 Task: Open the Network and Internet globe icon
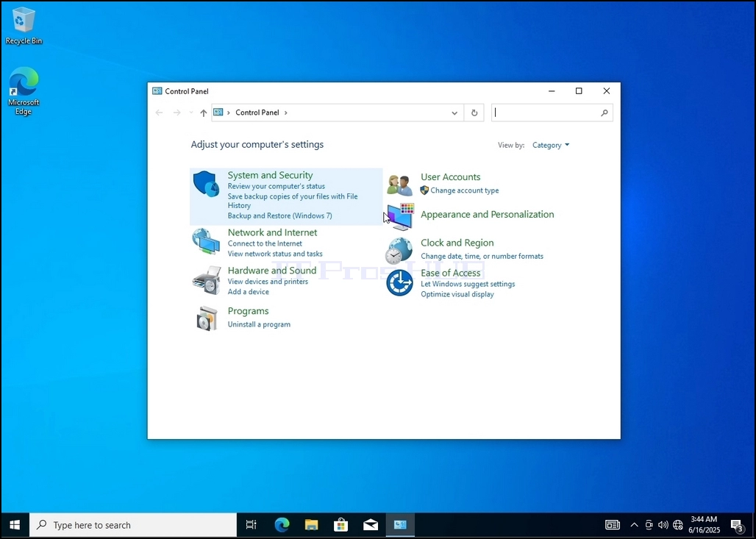206,241
